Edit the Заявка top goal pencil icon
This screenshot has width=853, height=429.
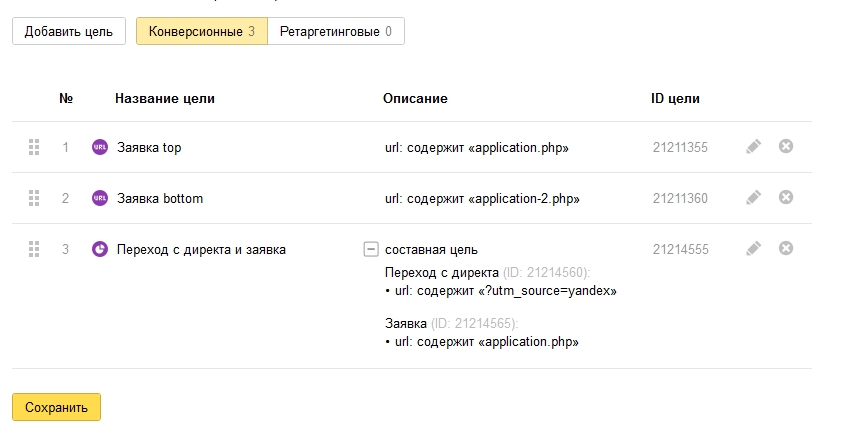click(753, 146)
